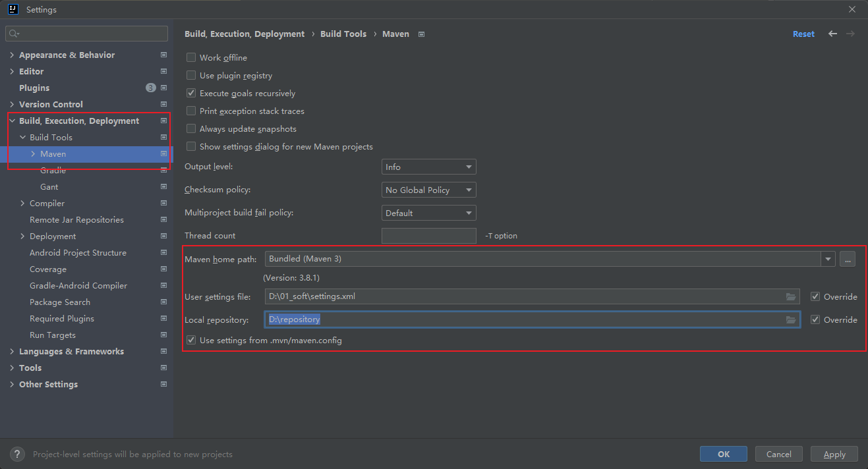
Task: Open Multiproject build fail policy dropdown
Action: 429,213
